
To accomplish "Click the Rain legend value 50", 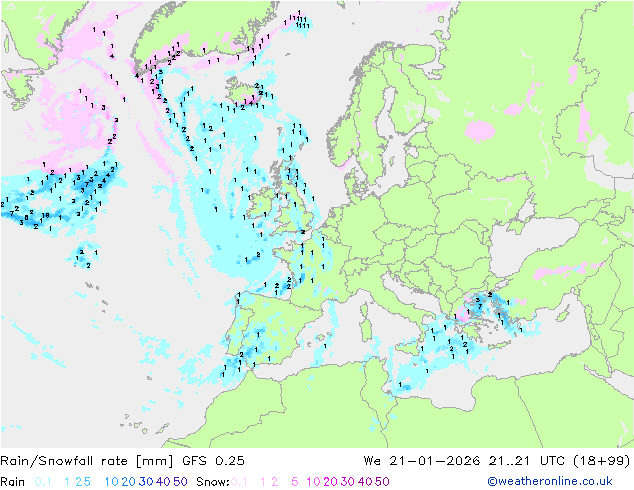I will [180, 482].
